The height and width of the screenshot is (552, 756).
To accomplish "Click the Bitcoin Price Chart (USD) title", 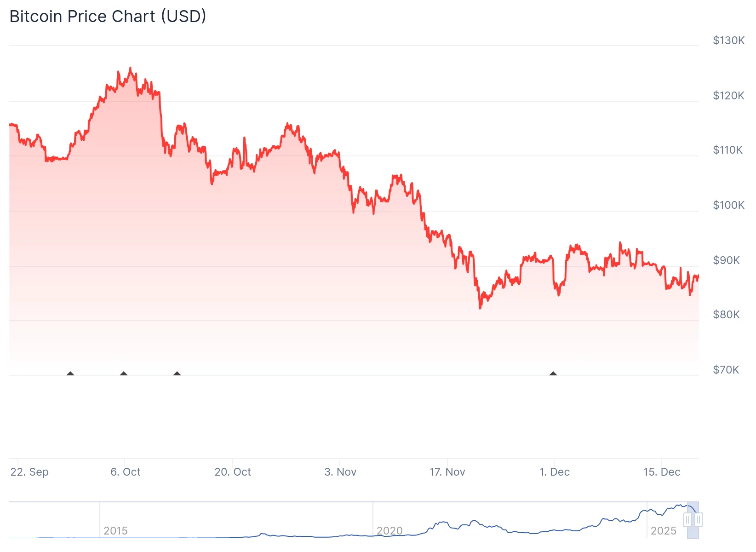I will [x=108, y=16].
